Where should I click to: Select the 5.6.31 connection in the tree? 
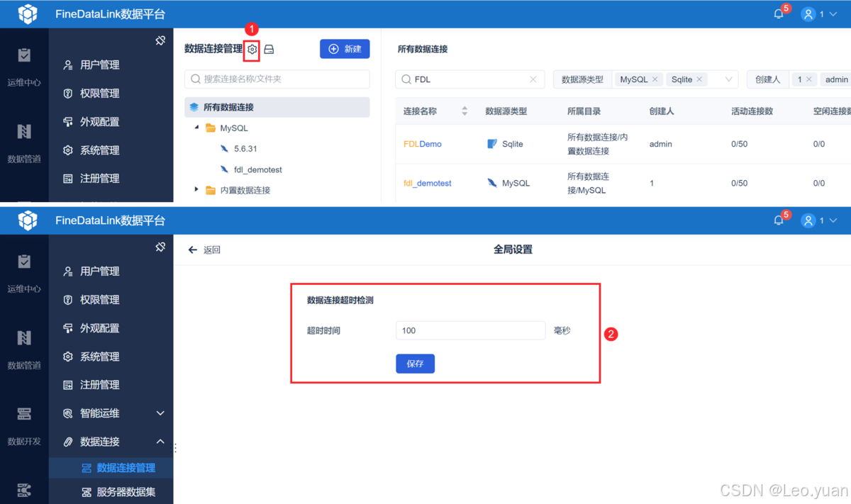[x=245, y=149]
